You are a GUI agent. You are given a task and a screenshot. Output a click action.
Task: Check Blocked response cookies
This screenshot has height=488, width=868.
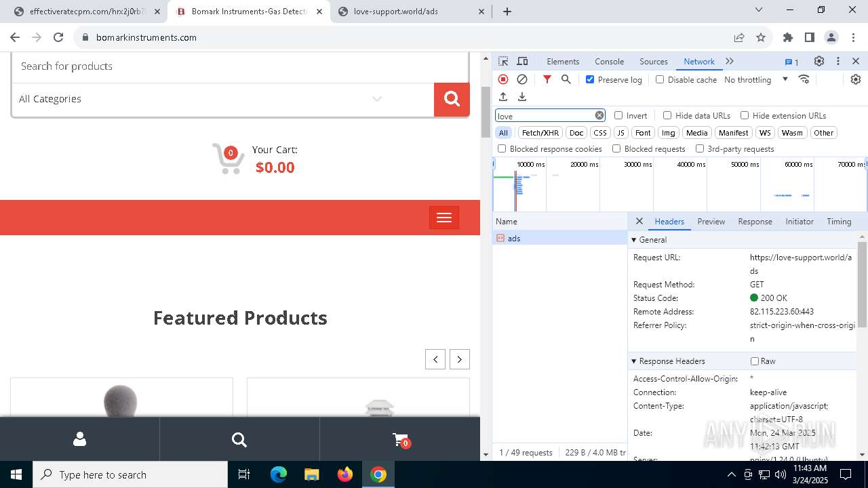point(502,148)
